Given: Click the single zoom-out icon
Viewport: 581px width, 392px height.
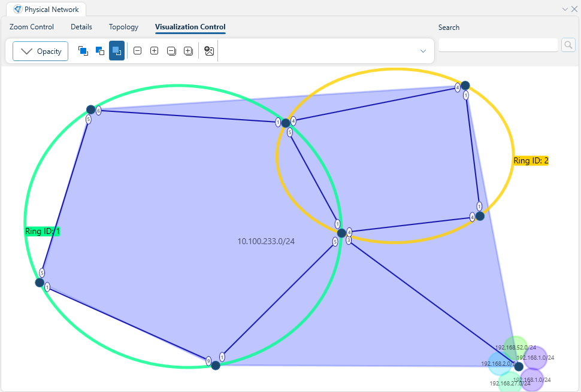Looking at the screenshot, I should 137,51.
